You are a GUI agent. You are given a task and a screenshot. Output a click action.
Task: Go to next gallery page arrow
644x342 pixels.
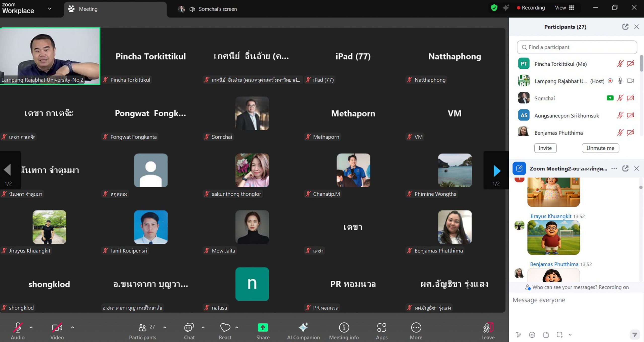click(x=496, y=170)
